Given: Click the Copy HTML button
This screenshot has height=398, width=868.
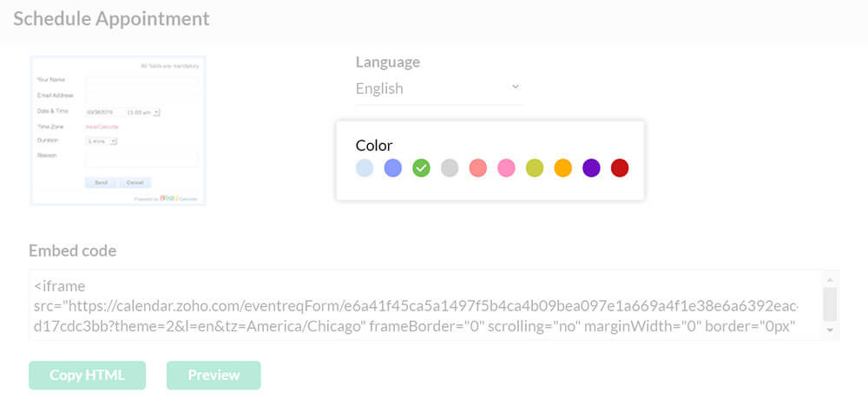Looking at the screenshot, I should pos(87,375).
